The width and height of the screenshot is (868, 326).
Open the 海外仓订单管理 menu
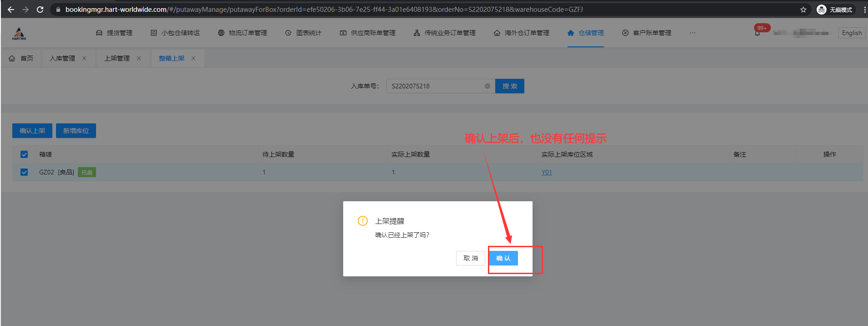[522, 33]
